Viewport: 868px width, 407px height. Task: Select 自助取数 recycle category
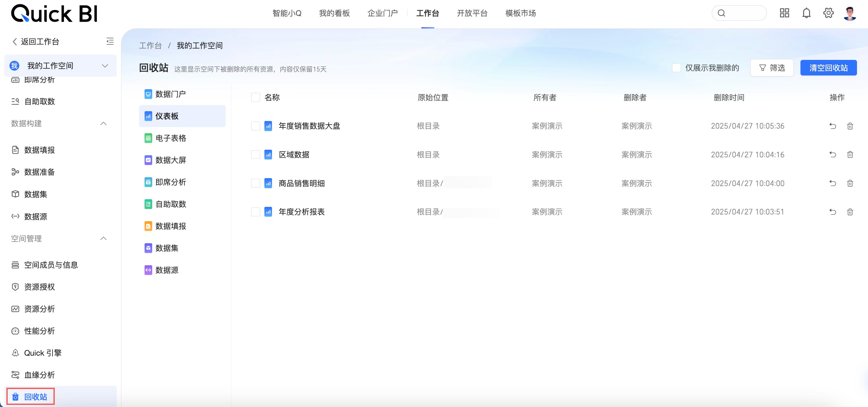pos(182,204)
